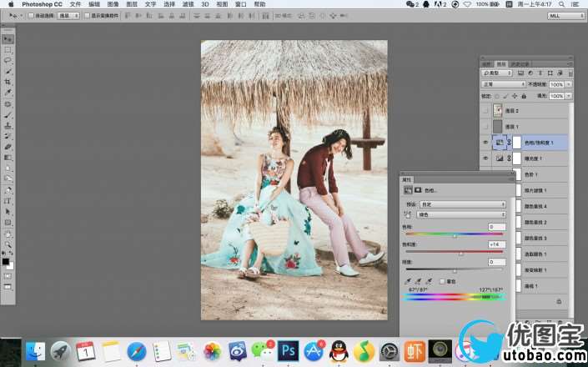Select the Brush tool
This screenshot has width=588, height=367.
(x=8, y=115)
